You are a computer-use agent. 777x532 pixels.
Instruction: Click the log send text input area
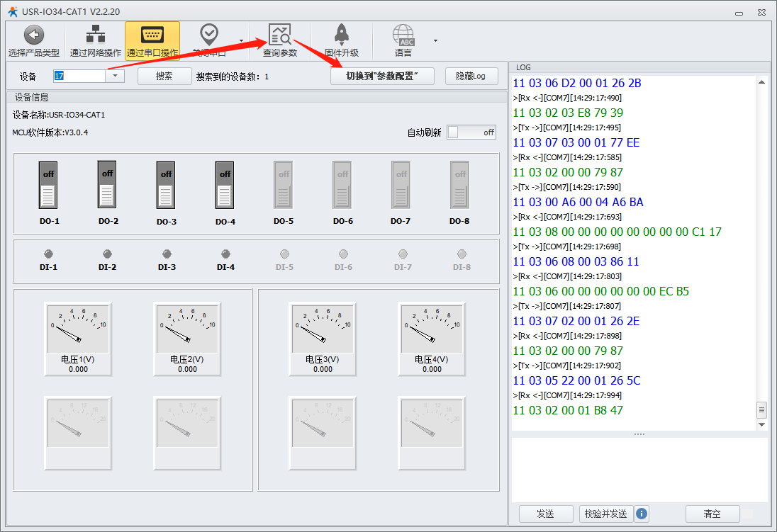click(639, 470)
